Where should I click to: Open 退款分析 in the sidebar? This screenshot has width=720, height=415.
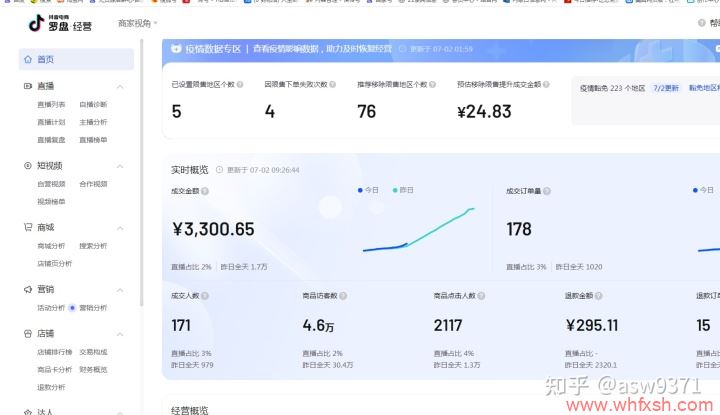click(x=51, y=387)
